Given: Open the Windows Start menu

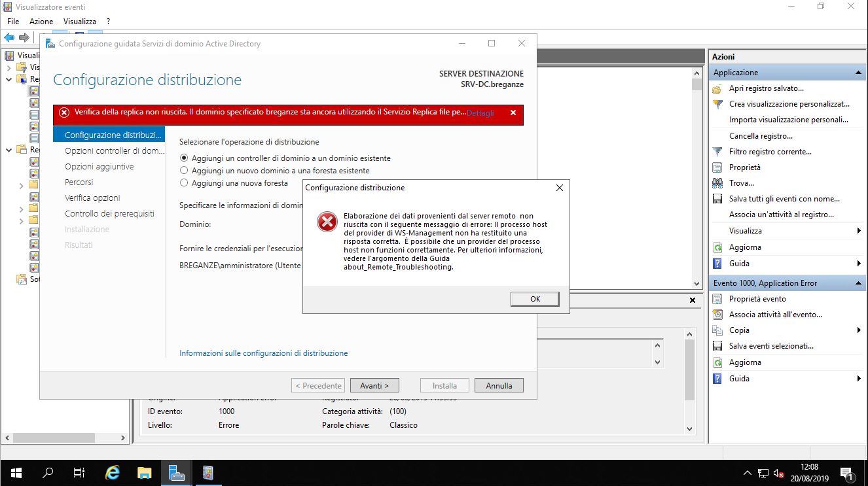Looking at the screenshot, I should tap(16, 473).
